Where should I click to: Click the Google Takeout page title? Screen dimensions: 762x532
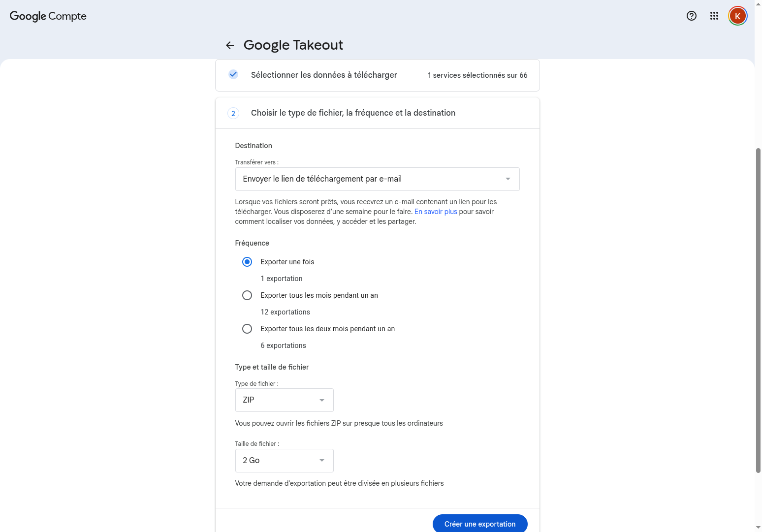[293, 45]
